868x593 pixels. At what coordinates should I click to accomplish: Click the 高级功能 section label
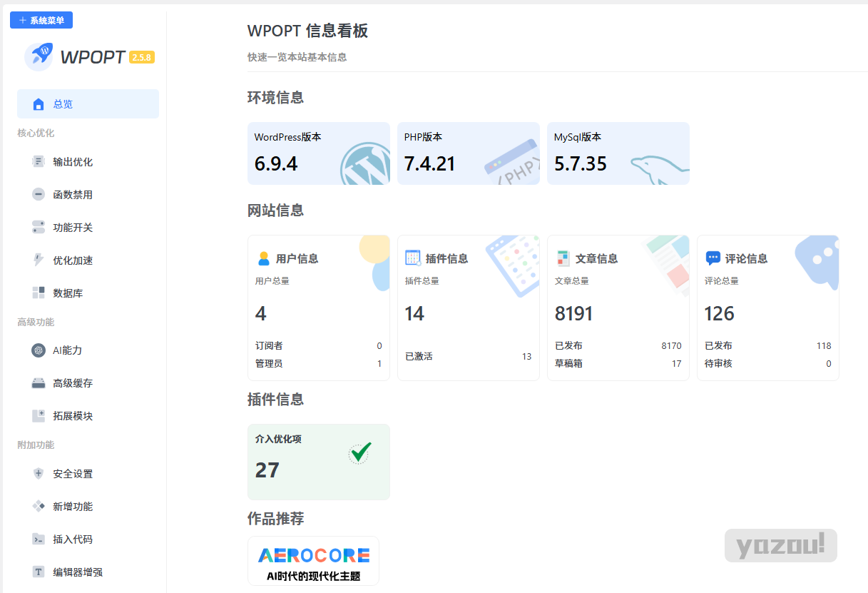36,323
